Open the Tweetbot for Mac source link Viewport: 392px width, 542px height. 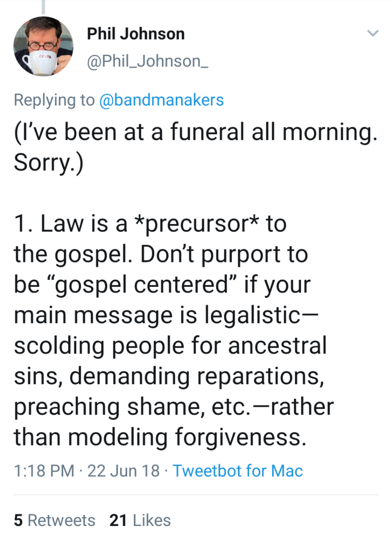point(238,471)
